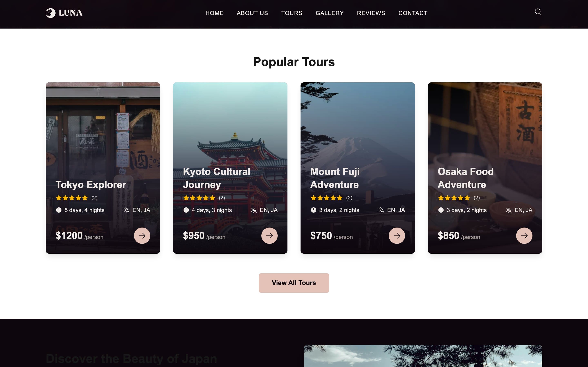Click Osaka Food Adventure arrow button

pos(524,235)
